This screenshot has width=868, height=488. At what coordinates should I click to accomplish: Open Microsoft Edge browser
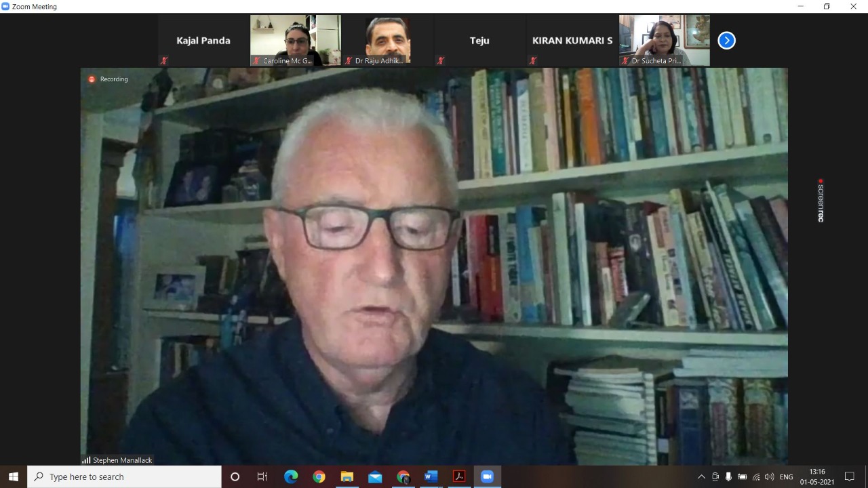[x=291, y=476]
